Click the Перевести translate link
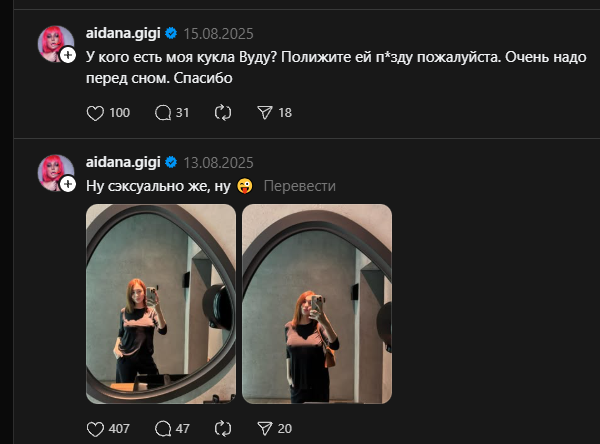Image resolution: width=600 pixels, height=444 pixels. [x=299, y=186]
